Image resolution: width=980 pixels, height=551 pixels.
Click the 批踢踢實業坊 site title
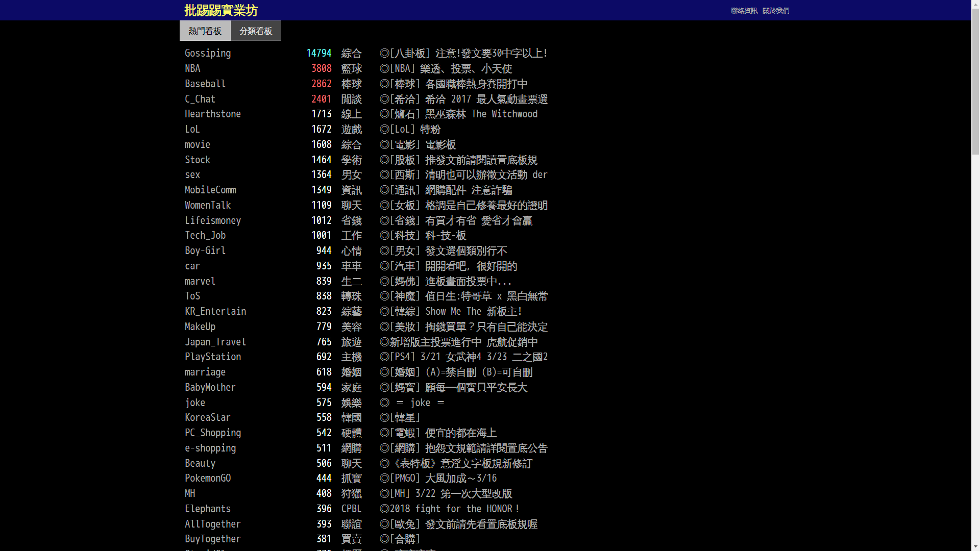click(x=220, y=10)
